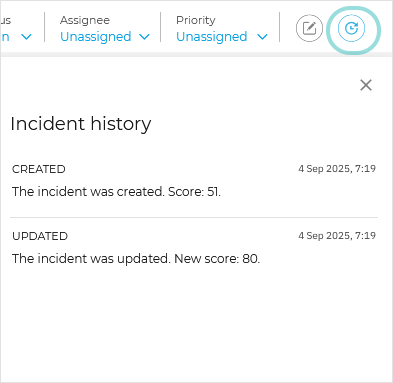The height and width of the screenshot is (383, 393).
Task: Click the CREATED history entry label
Action: pos(39,169)
